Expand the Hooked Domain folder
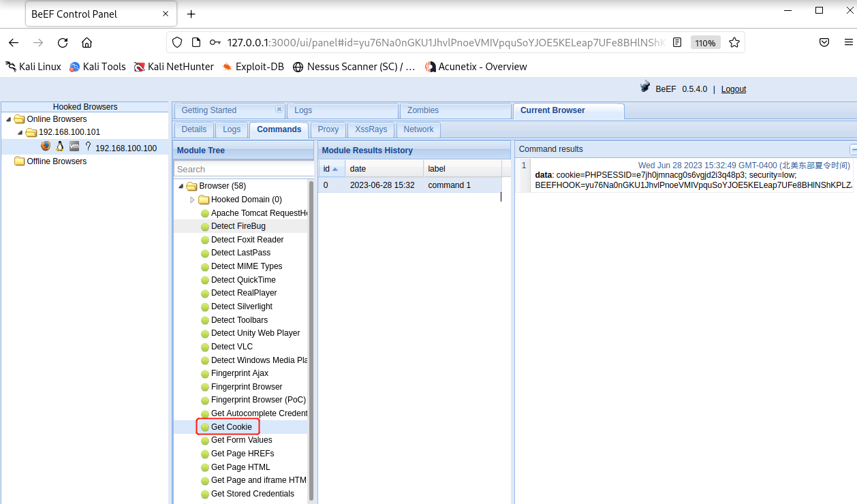857x504 pixels. (192, 200)
